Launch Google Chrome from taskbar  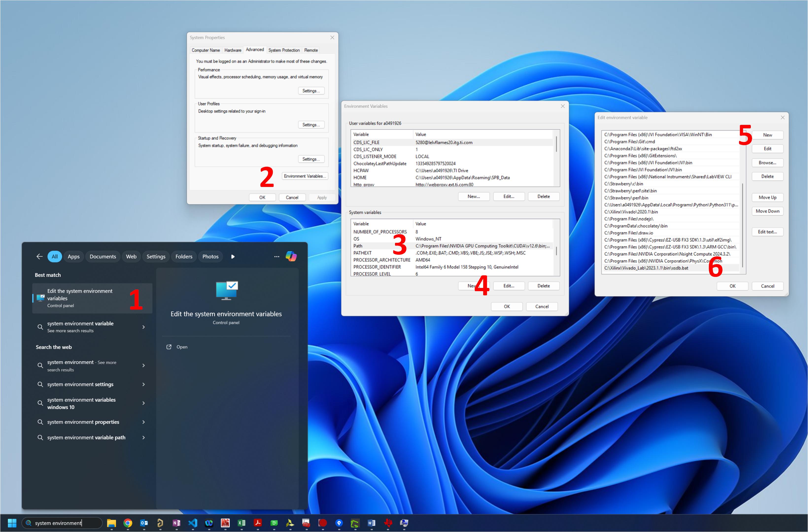(x=128, y=523)
